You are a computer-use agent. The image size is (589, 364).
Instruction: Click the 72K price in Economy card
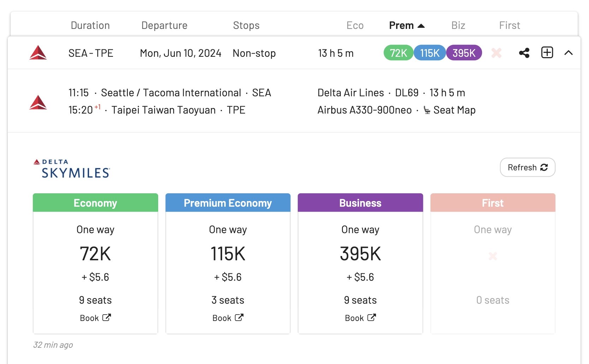pos(95,254)
